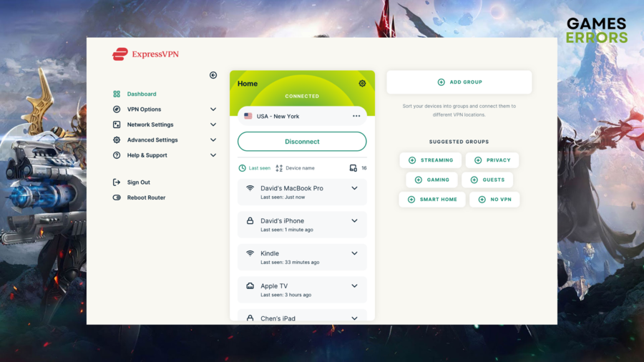
Task: Click plus icon on Streaming group
Action: pyautogui.click(x=412, y=160)
